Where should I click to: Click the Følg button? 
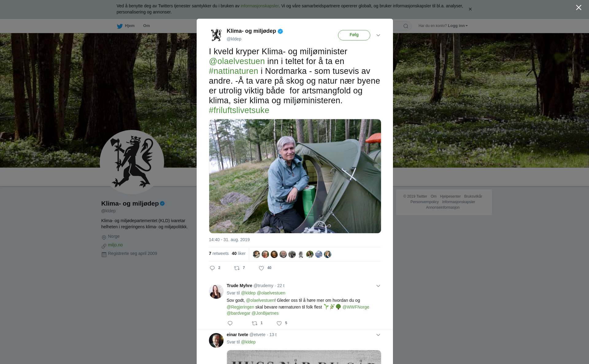click(354, 35)
